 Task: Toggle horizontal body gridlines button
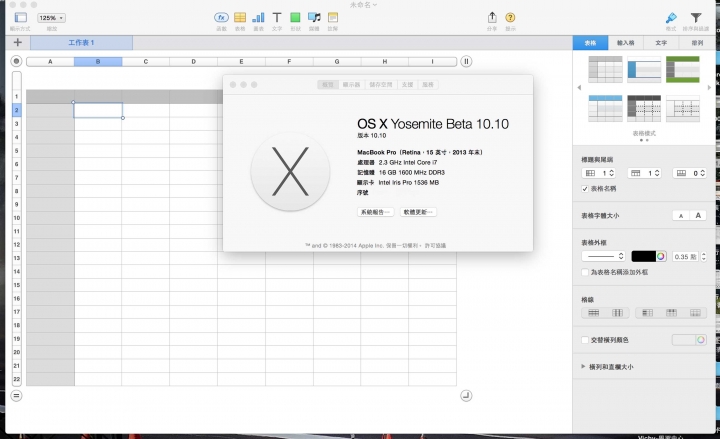click(594, 313)
